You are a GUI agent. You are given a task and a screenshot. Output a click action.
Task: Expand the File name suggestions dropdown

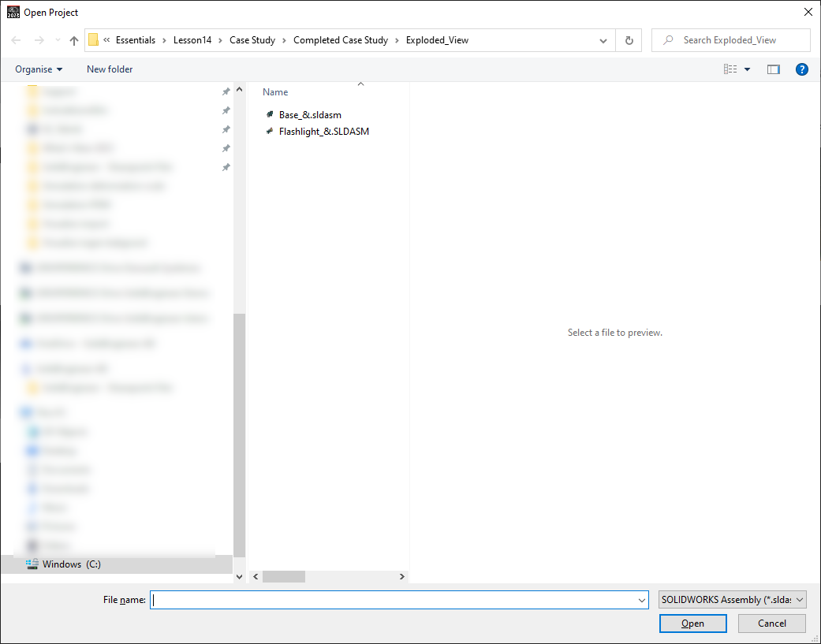pos(642,601)
